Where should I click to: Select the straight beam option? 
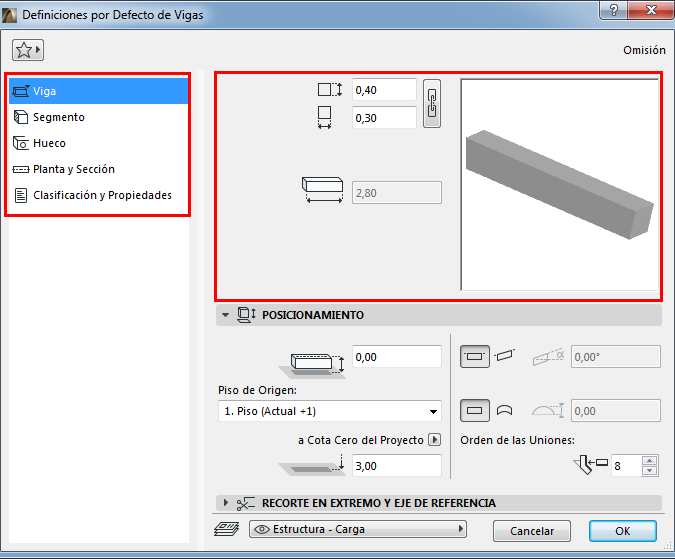click(475, 411)
